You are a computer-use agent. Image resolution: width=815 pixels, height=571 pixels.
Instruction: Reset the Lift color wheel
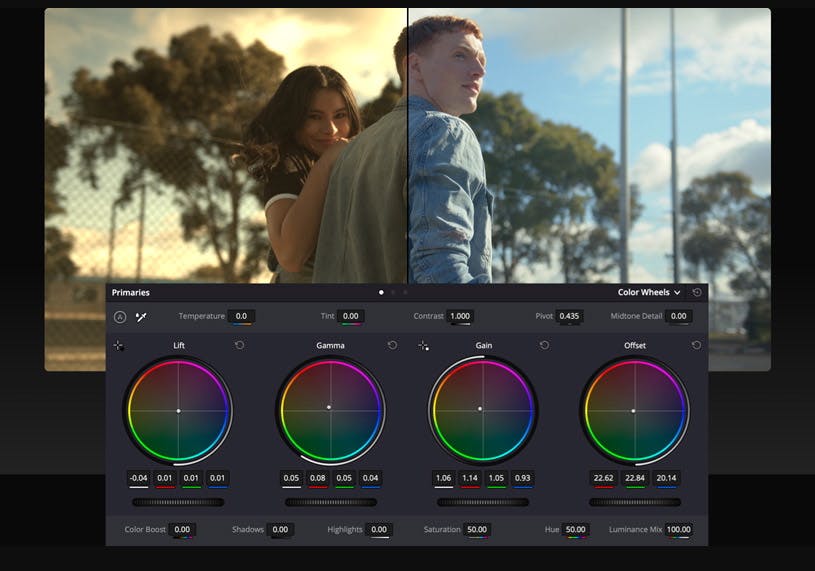click(239, 346)
